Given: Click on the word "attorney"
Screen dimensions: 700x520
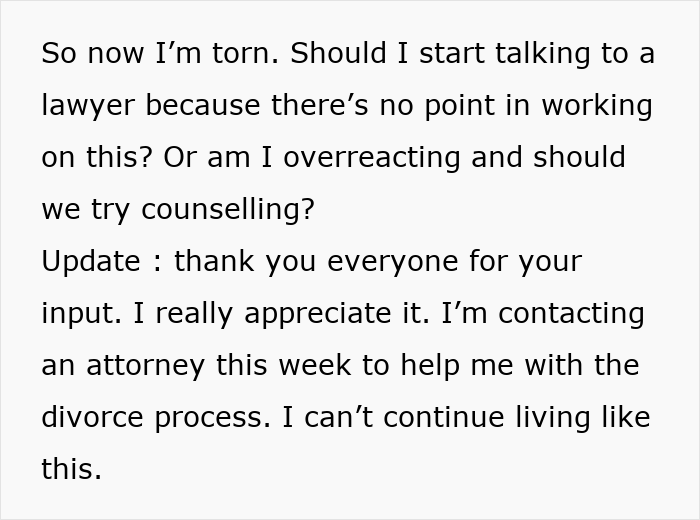Looking at the screenshot, I should [150, 366].
